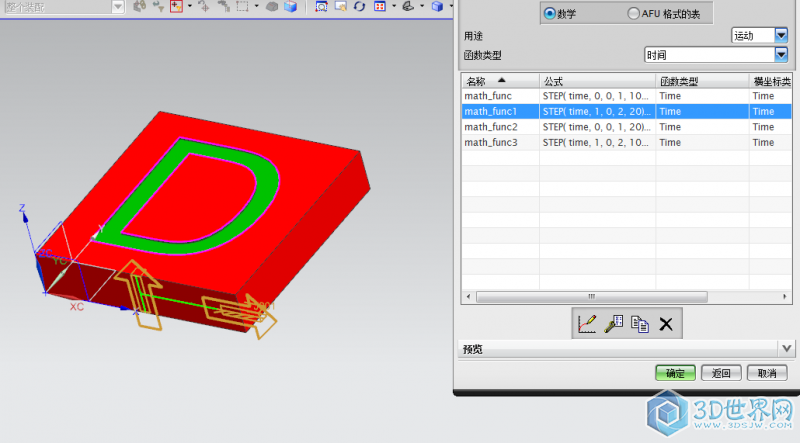The image size is (800, 443).
Task: Select the math_func1 row
Action: (627, 111)
